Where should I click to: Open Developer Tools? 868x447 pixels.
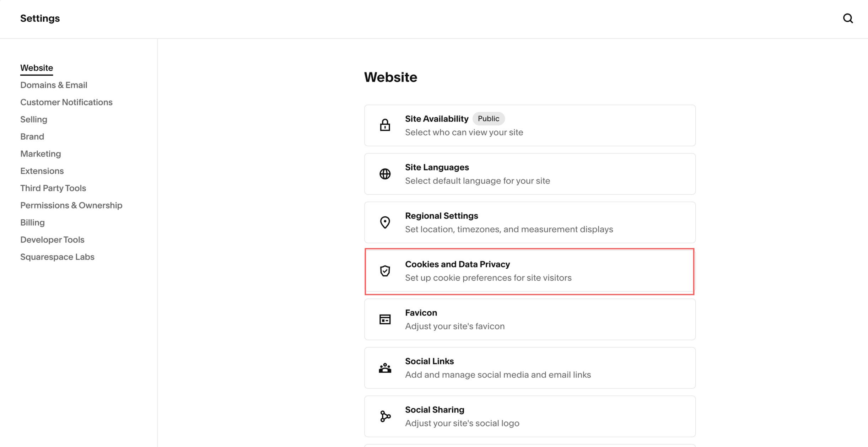52,239
